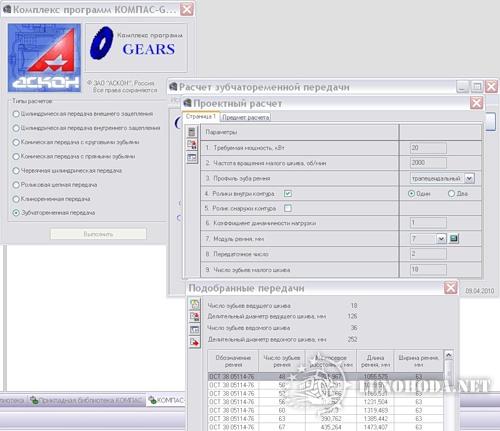The height and width of the screenshot is (431, 500).
Task: Click the Число зубьев ремня column header
Action: click(282, 361)
